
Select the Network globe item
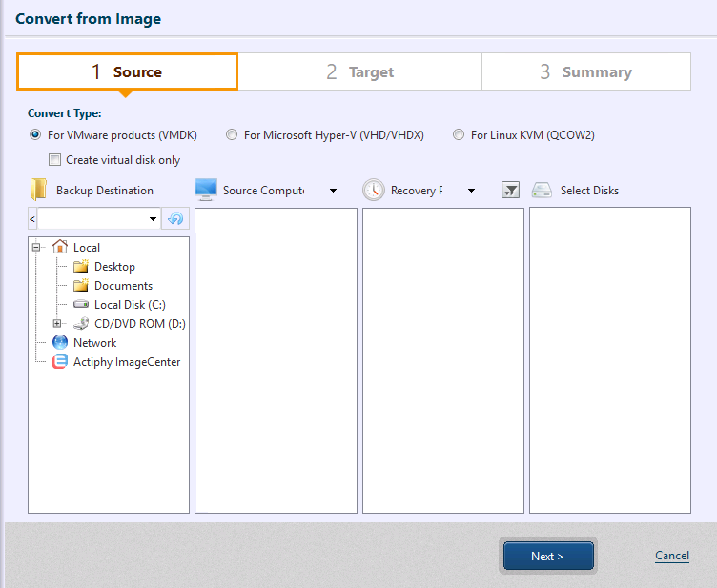93,343
